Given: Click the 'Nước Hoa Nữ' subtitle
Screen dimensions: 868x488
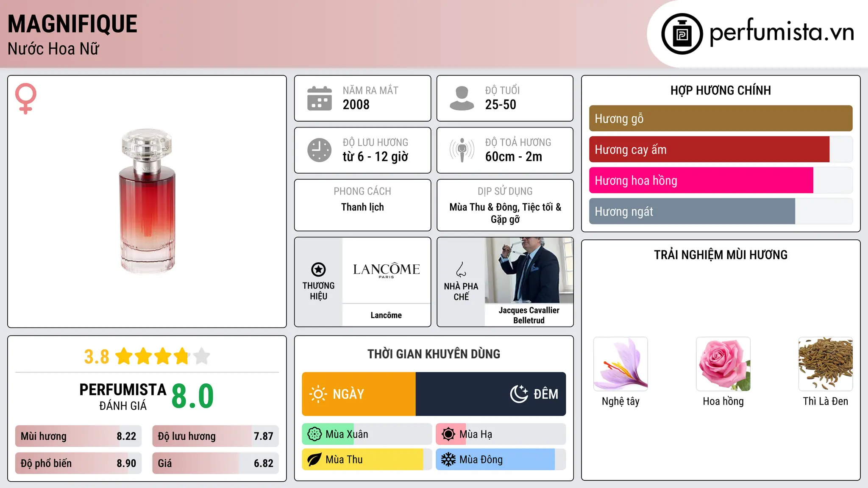Looking at the screenshot, I should pyautogui.click(x=53, y=49).
